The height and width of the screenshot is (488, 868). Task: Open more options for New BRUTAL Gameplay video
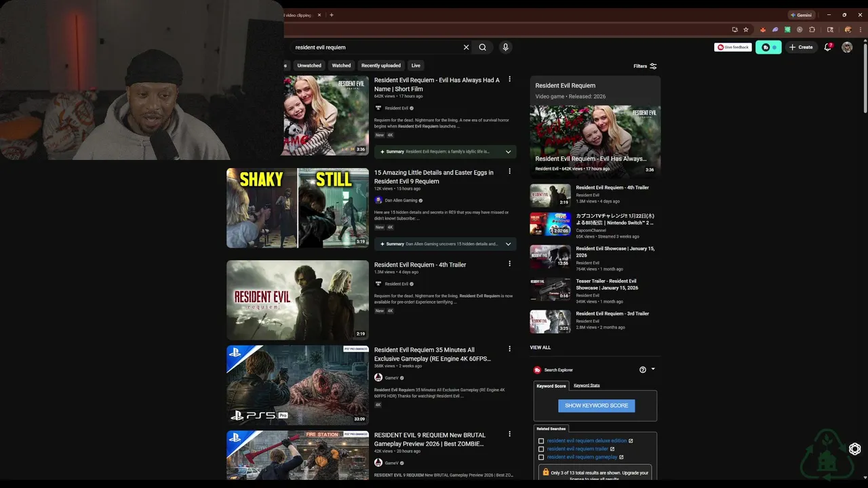(510, 434)
